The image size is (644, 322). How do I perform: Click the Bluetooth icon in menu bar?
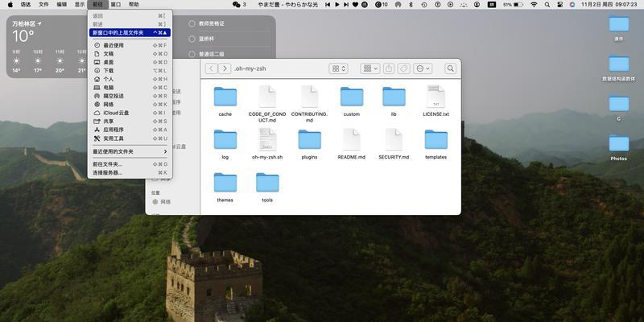pos(411,5)
